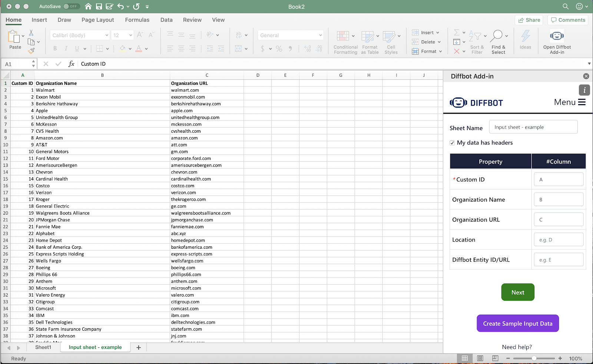Adjust the zoom slider in status bar
593x364 pixels.
[x=534, y=358]
